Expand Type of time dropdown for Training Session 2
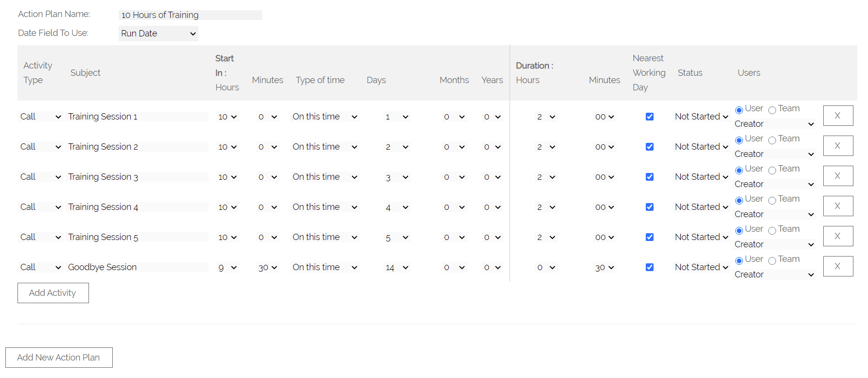The image size is (868, 378). pyautogui.click(x=324, y=147)
